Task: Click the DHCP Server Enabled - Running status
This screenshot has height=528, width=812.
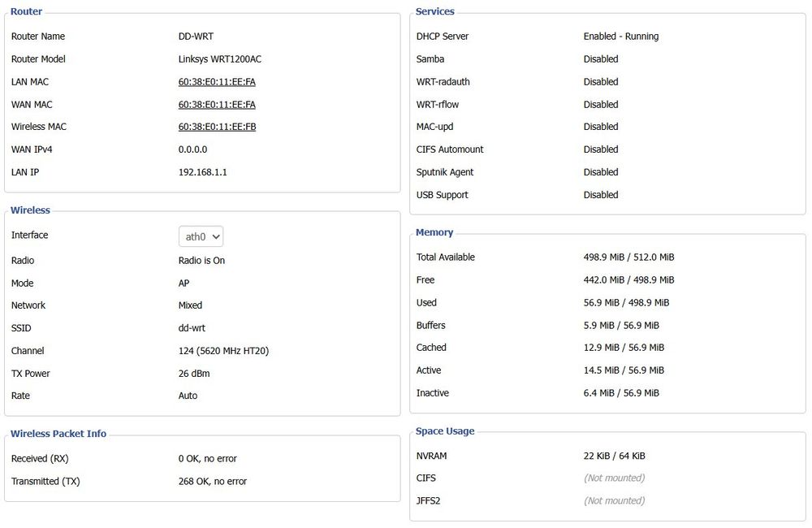Action: (x=621, y=37)
